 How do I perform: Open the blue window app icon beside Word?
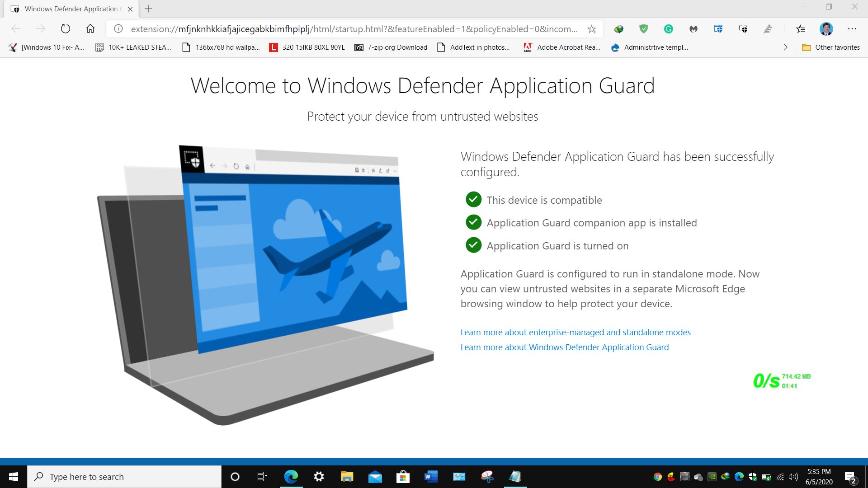coord(459,477)
